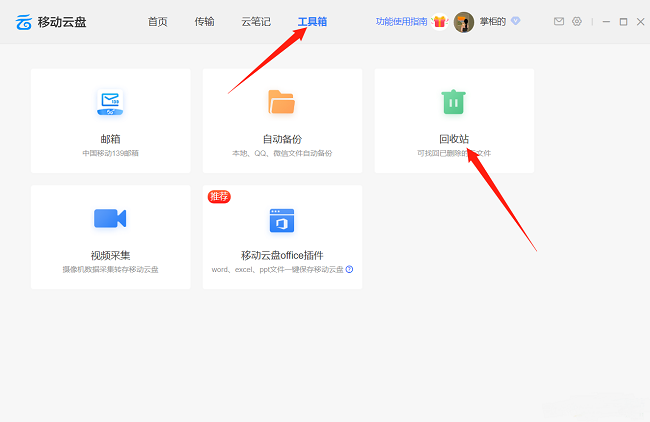Click the gift box icon
Viewport: 650px width, 422px height.
tap(439, 22)
